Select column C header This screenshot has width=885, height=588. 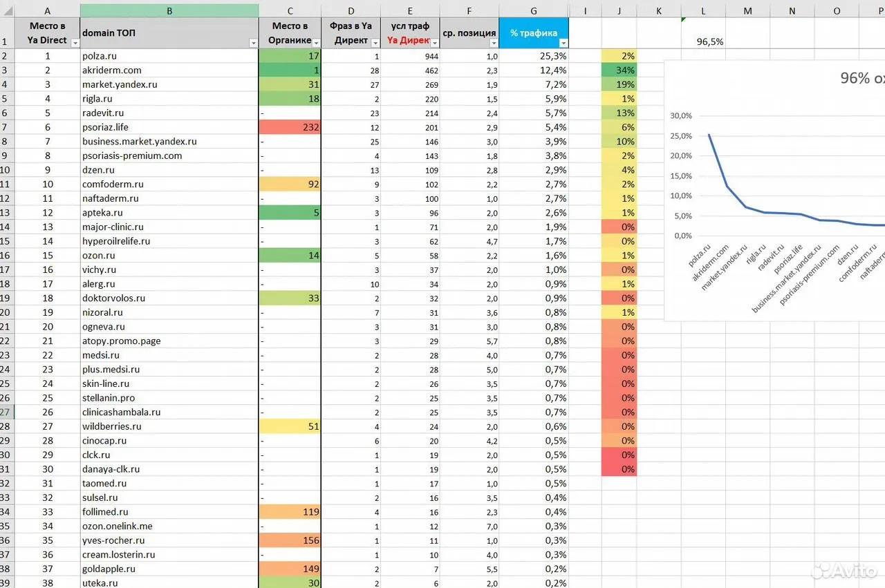click(290, 10)
